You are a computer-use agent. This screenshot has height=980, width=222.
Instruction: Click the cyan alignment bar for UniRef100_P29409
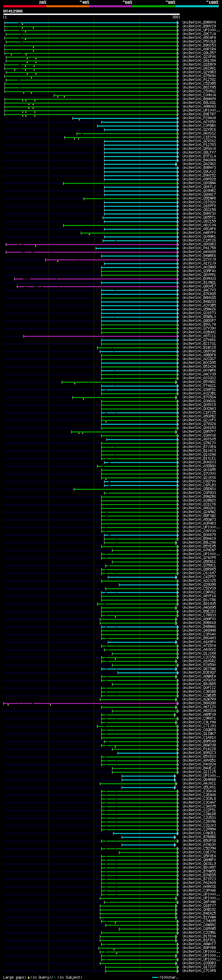(x=125, y=118)
